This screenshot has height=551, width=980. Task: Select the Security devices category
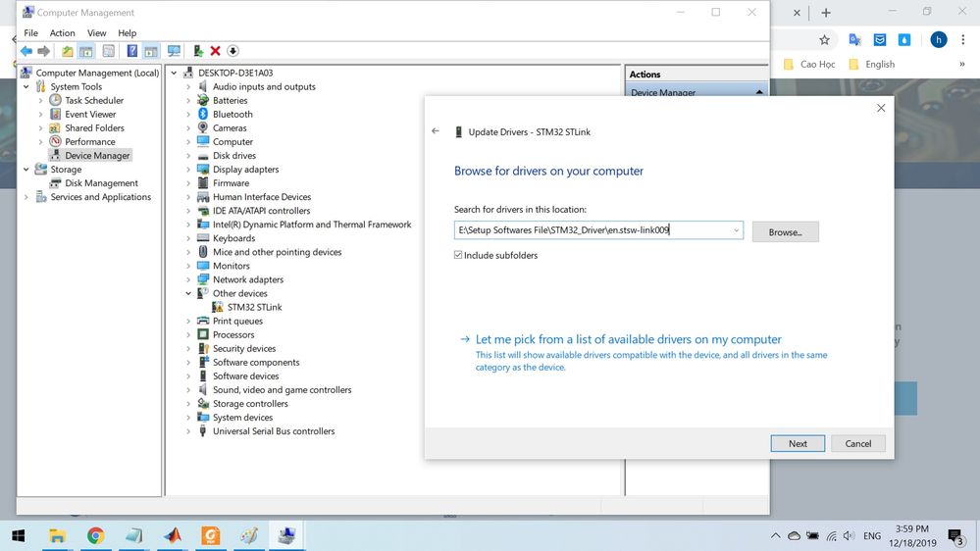pos(243,349)
